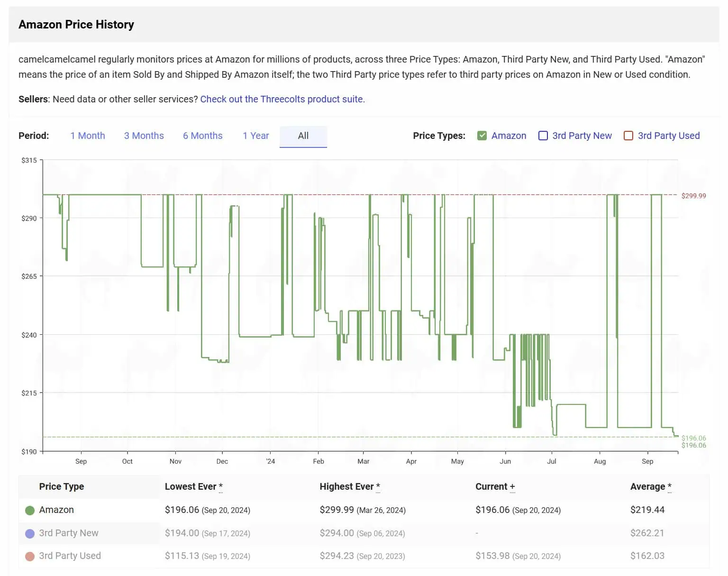Image resolution: width=728 pixels, height=576 pixels.
Task: Click the Current plus footnote marker
Action: tap(512, 487)
